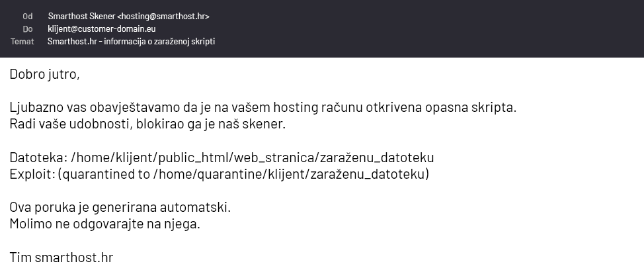Viewport: 644px width, 278px height.
Task: Click the line Molimo ne odgovarajte
Action: click(x=104, y=224)
